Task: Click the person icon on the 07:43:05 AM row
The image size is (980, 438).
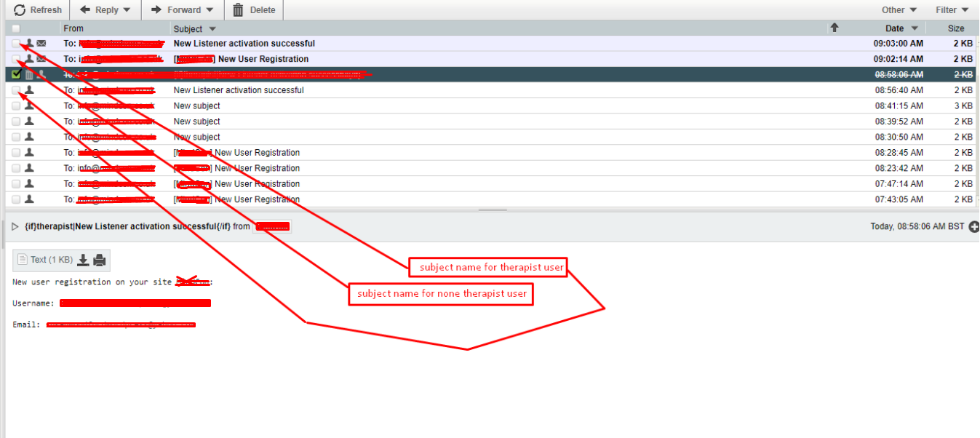Action: 29,199
